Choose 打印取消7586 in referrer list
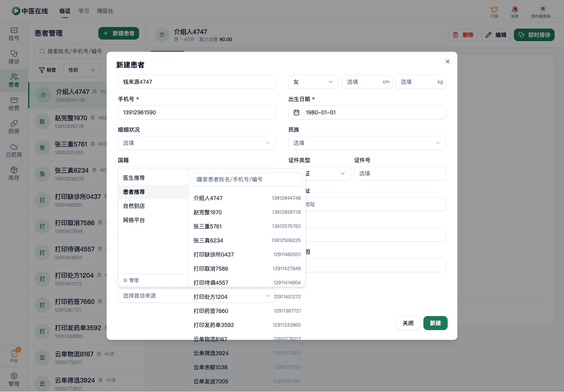 click(247, 269)
